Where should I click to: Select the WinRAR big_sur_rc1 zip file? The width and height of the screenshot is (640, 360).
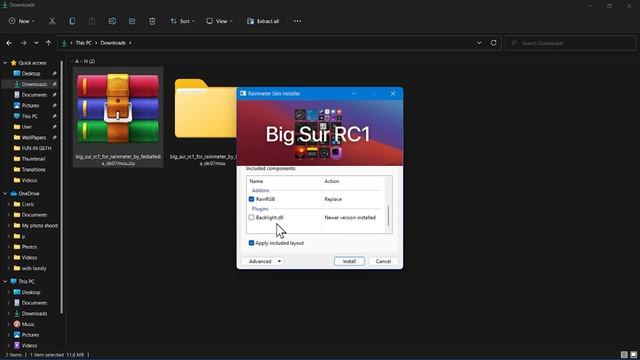[x=118, y=118]
